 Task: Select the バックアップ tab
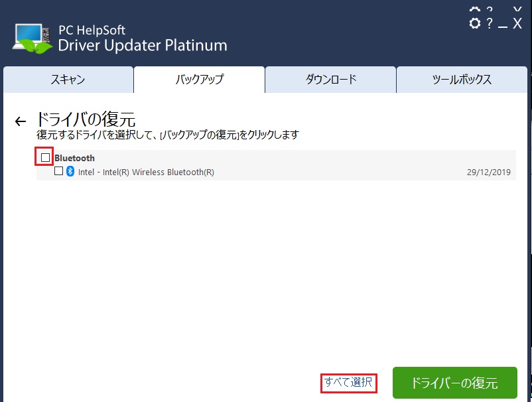tap(200, 80)
